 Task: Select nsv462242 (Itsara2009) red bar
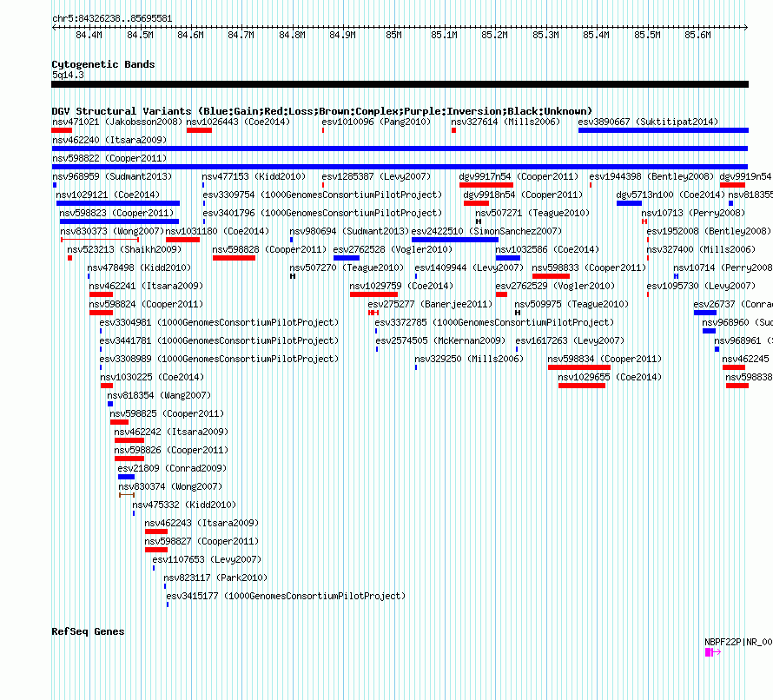pos(129,440)
